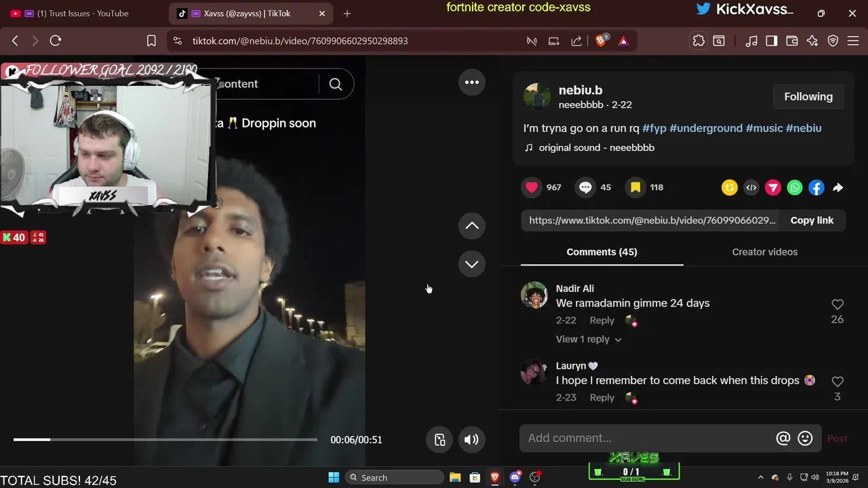The height and width of the screenshot is (488, 868).
Task: Save the video with the bookmark icon
Action: (x=635, y=188)
